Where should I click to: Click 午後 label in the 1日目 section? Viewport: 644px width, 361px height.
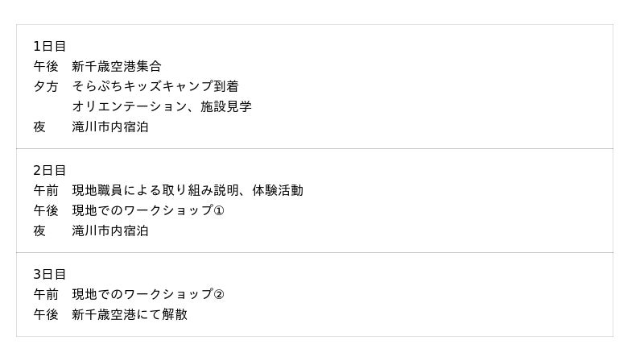click(x=46, y=67)
